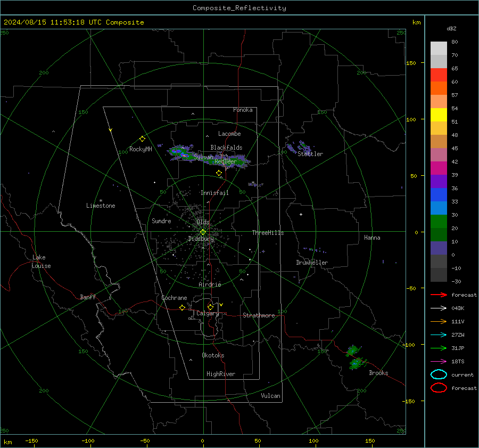Viewport: 479px width, 448px height.
Task: Click the Composite_Reflectivity title
Action: pos(240,8)
